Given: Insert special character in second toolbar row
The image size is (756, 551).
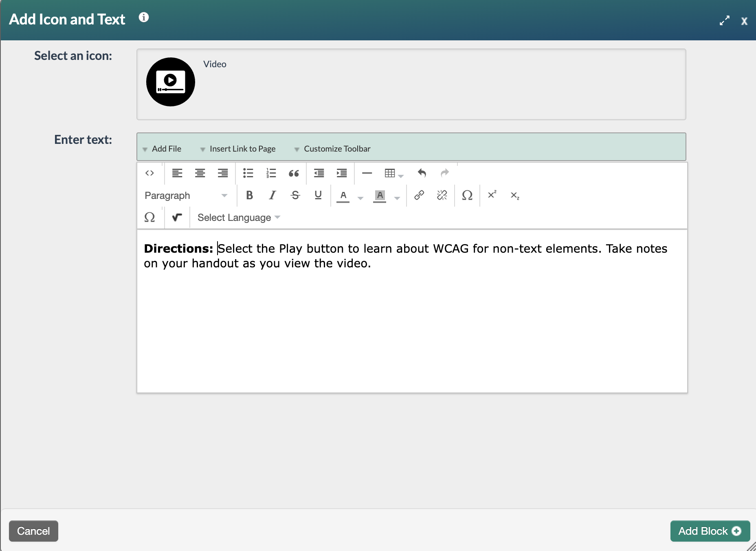Looking at the screenshot, I should [467, 196].
